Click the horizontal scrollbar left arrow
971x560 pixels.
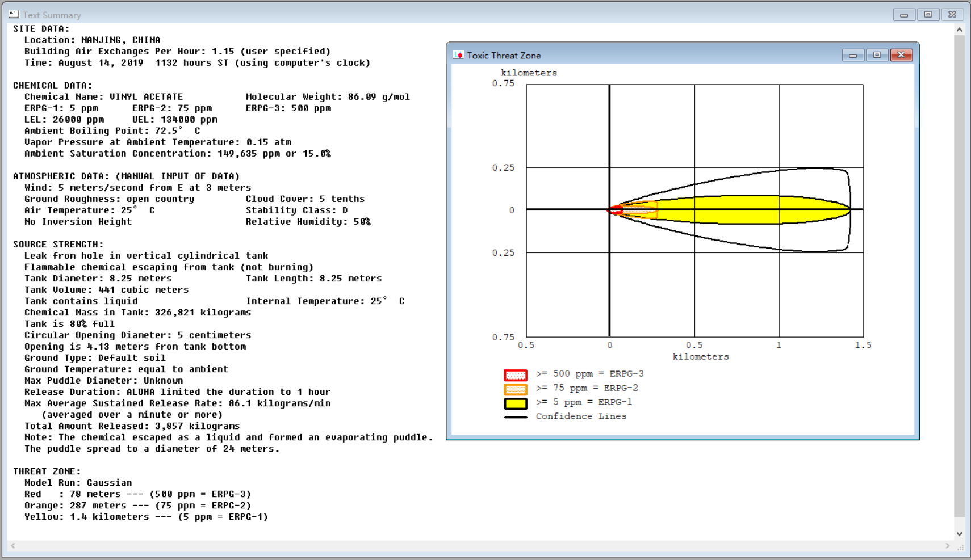point(13,546)
